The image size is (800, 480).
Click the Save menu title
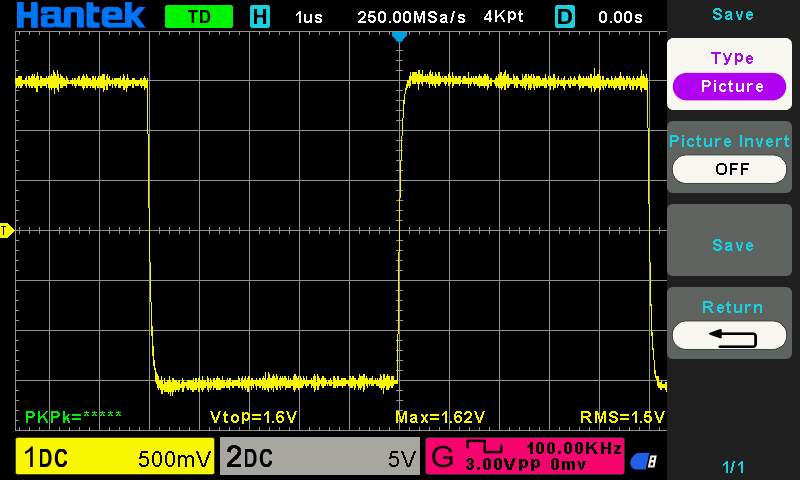(732, 14)
